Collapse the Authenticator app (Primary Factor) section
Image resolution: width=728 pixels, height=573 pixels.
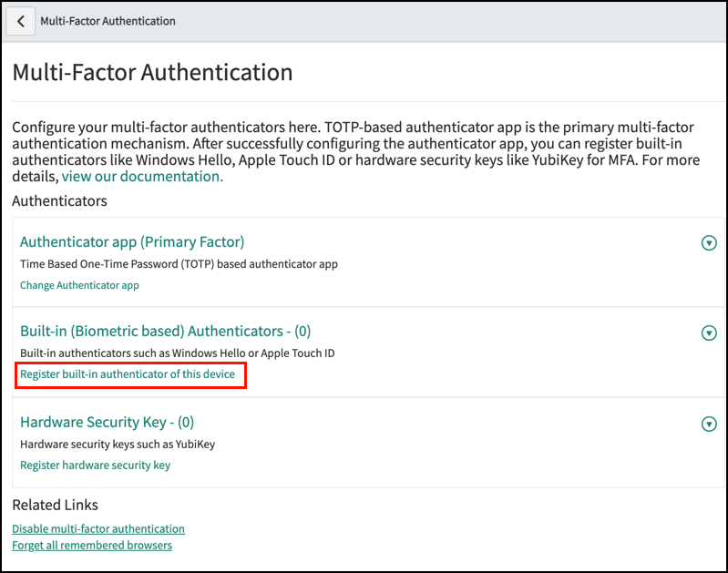(x=709, y=242)
